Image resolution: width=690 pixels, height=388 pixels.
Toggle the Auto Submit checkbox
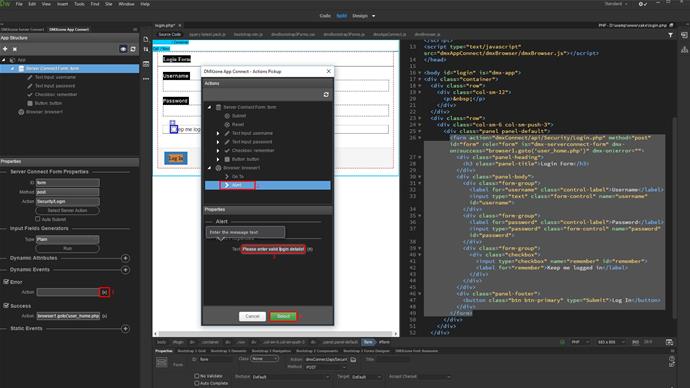click(x=38, y=219)
